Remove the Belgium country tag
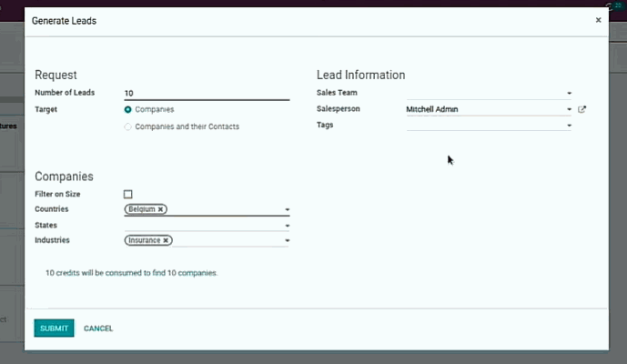 pos(161,209)
